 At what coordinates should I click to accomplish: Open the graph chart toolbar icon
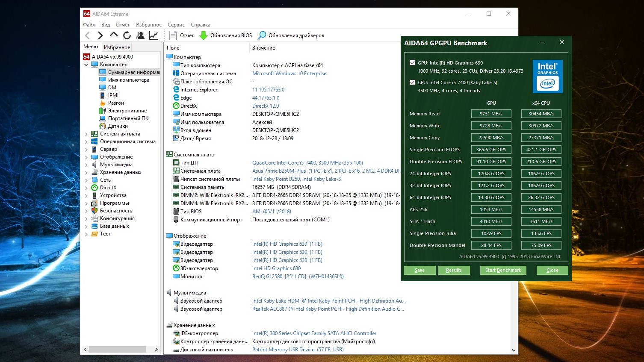154,35
